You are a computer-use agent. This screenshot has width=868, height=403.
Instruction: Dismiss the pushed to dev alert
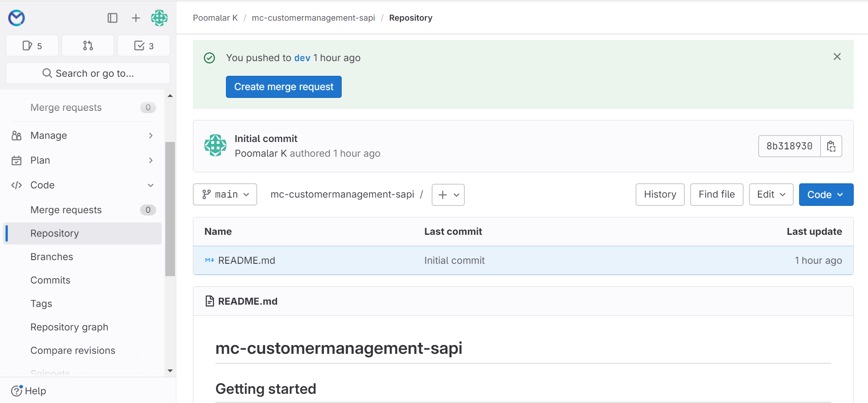[837, 57]
